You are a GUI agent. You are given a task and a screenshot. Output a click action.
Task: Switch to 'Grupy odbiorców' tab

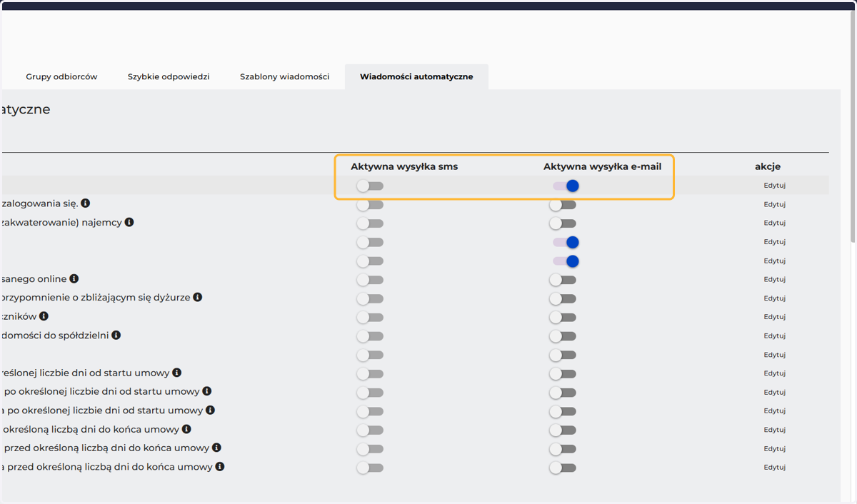coord(61,76)
